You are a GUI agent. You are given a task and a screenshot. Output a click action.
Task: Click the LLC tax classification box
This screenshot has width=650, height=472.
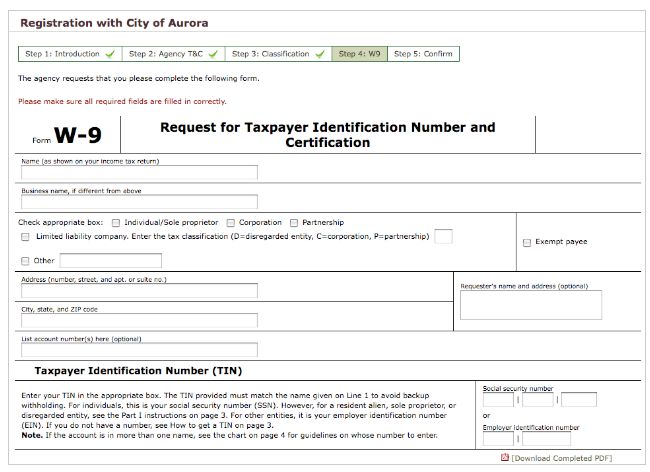pos(443,236)
